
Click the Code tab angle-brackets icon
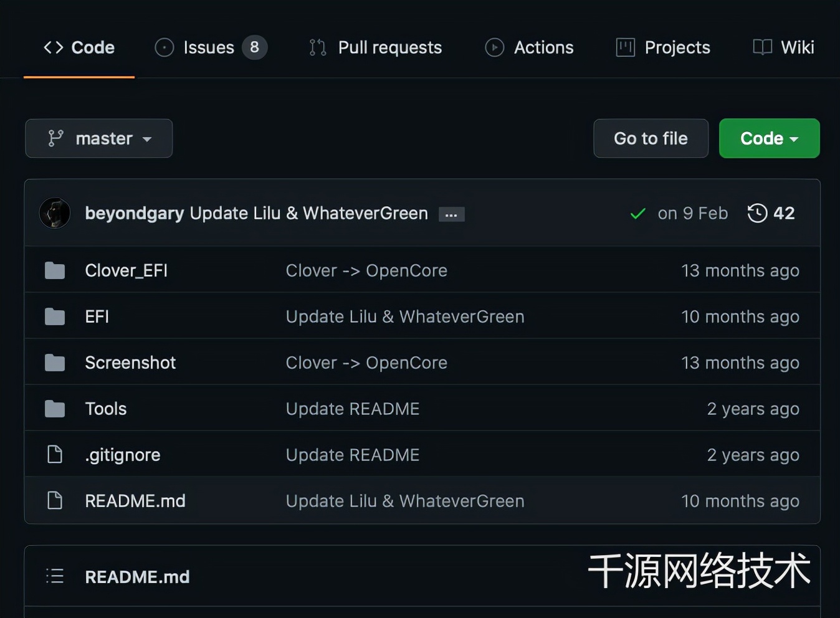coord(54,47)
